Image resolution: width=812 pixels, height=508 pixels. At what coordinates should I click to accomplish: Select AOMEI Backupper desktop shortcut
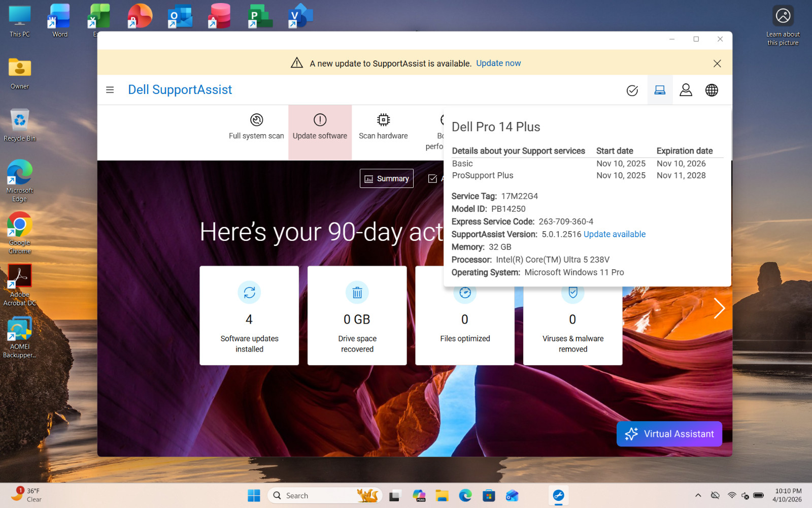20,338
